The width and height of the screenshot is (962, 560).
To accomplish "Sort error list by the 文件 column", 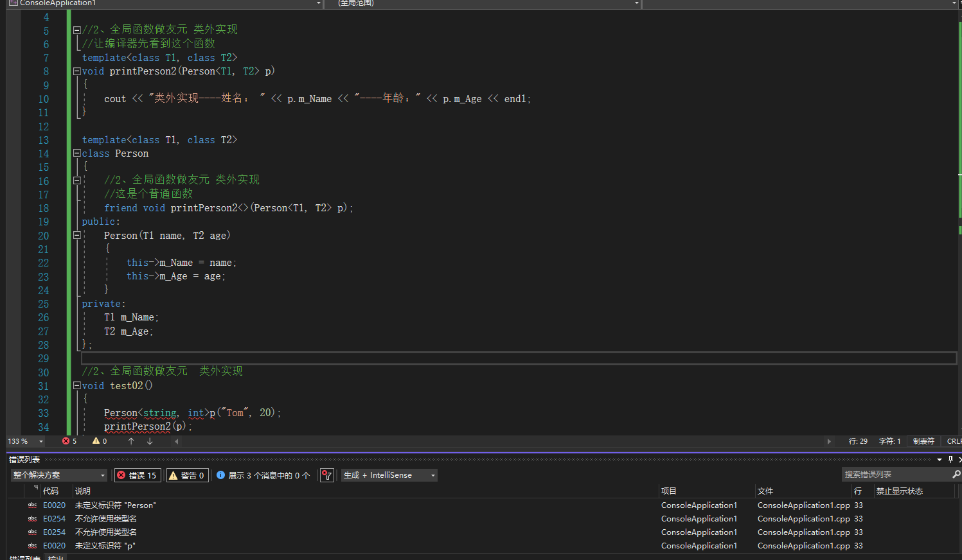I will point(765,491).
